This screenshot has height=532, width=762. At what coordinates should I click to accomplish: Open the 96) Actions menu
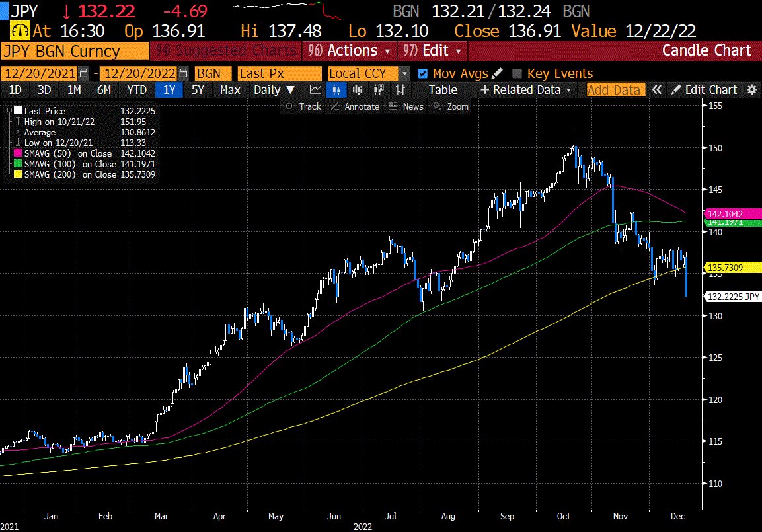(348, 50)
